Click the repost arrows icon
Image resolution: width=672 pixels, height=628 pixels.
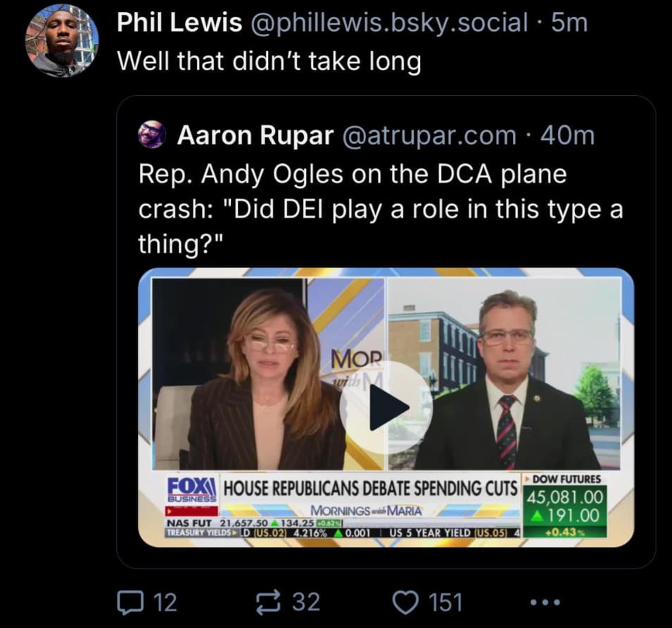[268, 602]
